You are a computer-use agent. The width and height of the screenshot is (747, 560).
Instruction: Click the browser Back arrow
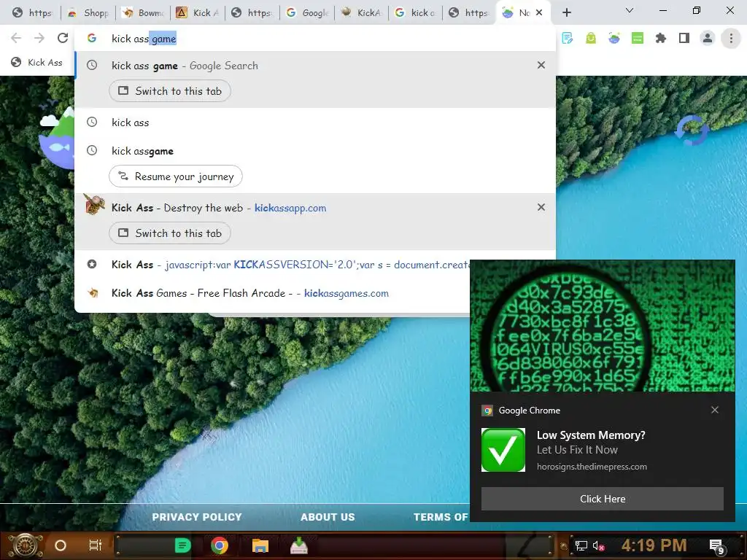16,38
